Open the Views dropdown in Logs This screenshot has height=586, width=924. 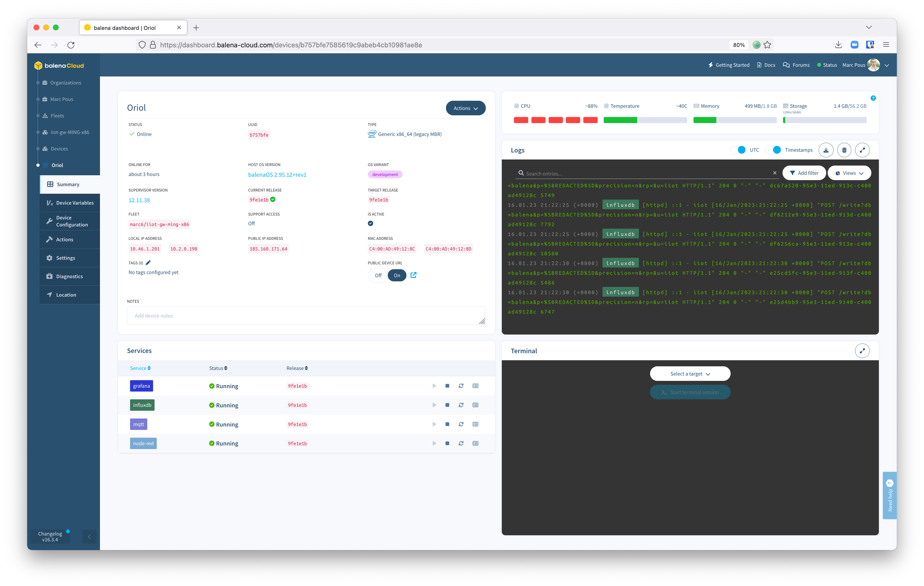pos(849,173)
